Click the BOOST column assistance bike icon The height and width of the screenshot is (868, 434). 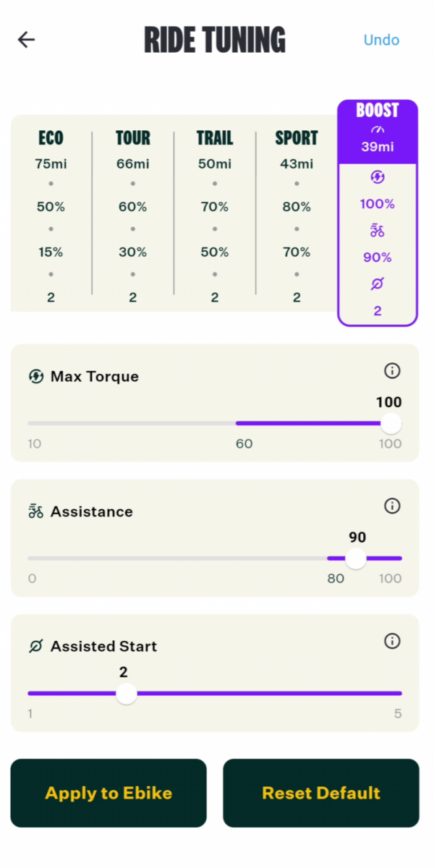pos(378,231)
